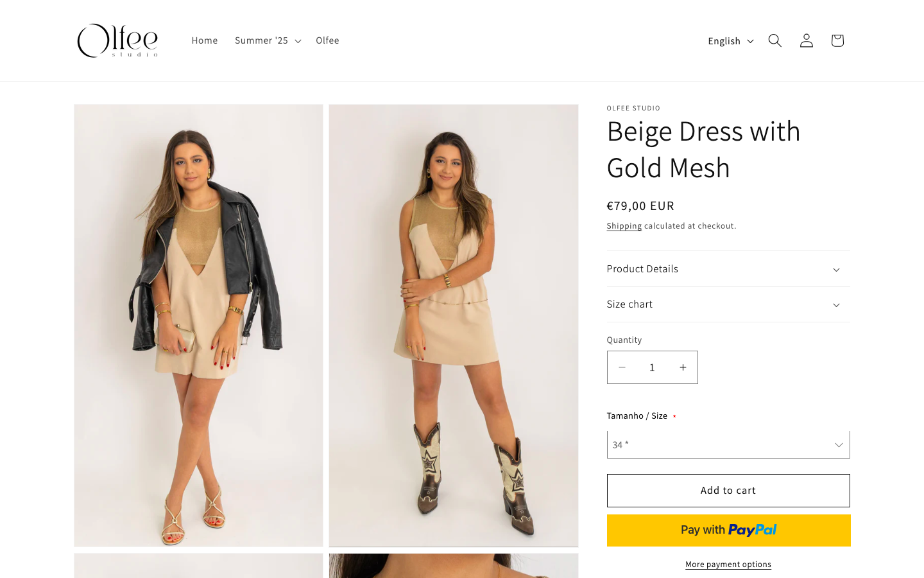Screen dimensions: 924x578
Task: Open the search magnifier icon
Action: click(x=774, y=40)
